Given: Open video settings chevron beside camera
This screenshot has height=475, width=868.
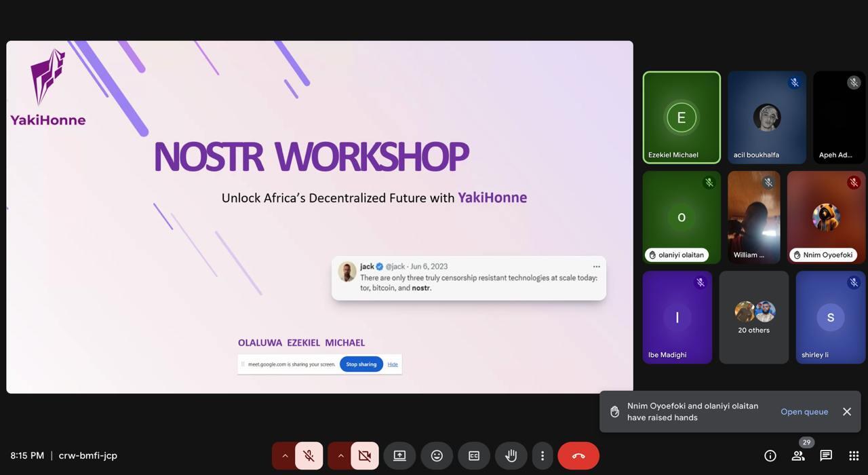Looking at the screenshot, I should 340,456.
